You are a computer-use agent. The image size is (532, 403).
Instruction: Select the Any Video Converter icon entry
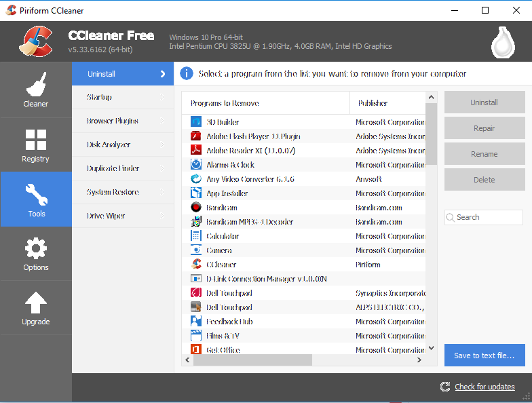pyautogui.click(x=195, y=179)
